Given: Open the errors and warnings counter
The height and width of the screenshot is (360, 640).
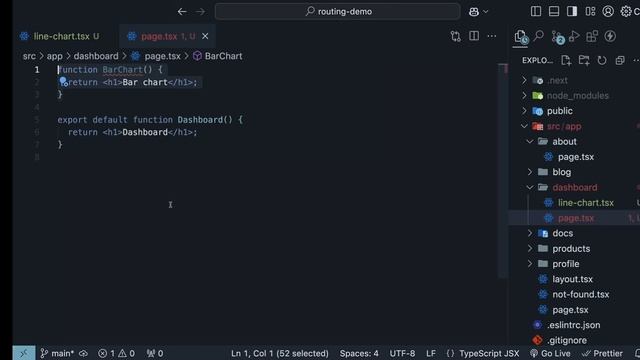Looking at the screenshot, I should [x=116, y=353].
